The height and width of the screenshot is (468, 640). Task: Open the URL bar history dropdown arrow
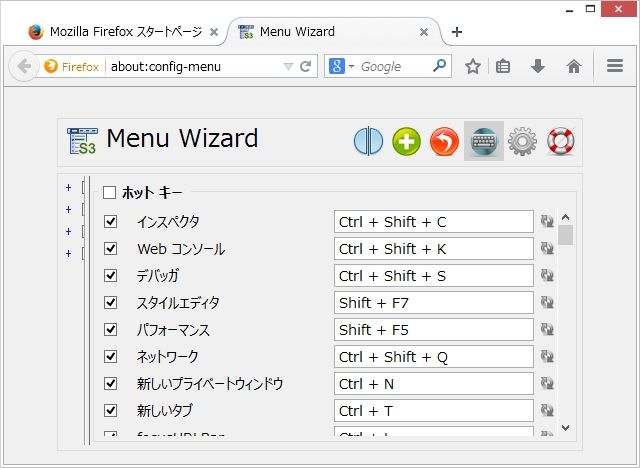[x=288, y=66]
